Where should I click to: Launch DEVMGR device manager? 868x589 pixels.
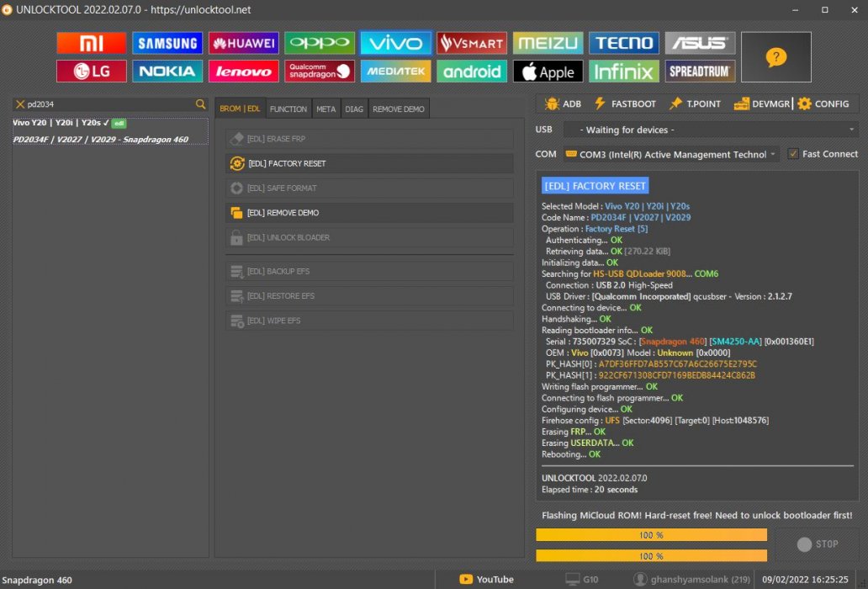point(762,103)
